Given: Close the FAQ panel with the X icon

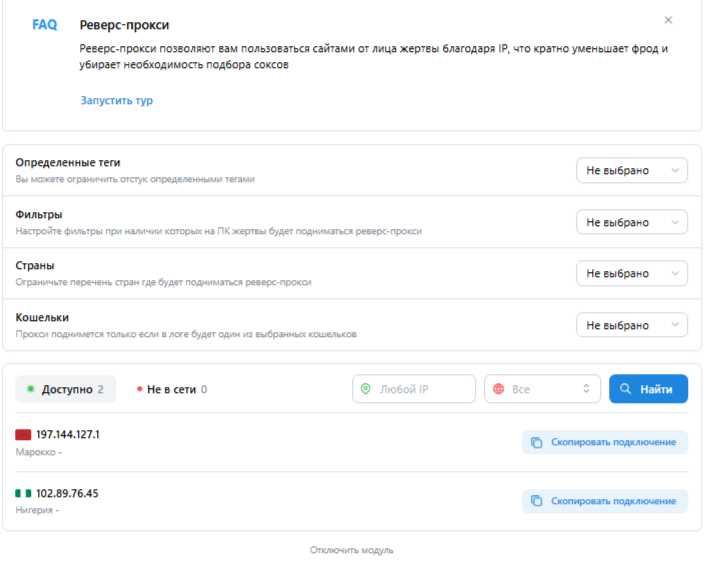Looking at the screenshot, I should coord(668,20).
